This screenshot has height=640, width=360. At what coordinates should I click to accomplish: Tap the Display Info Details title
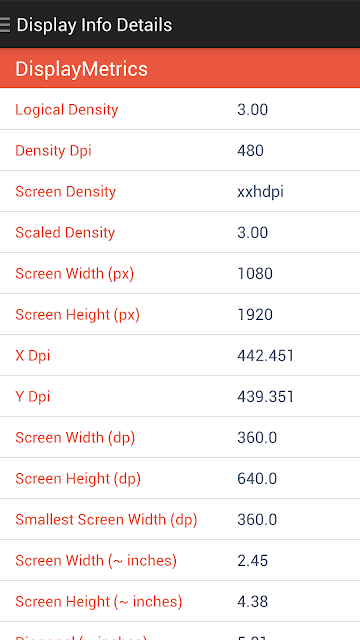click(x=94, y=25)
